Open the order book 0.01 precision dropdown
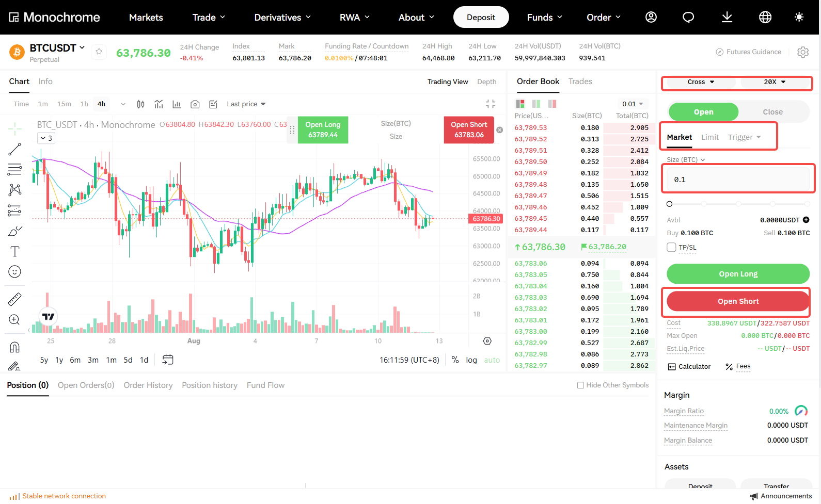Viewport: 821px width, 504px height. [x=633, y=104]
